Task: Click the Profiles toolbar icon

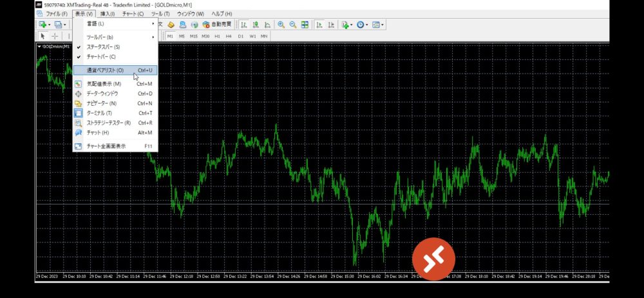Action: [x=58, y=25]
